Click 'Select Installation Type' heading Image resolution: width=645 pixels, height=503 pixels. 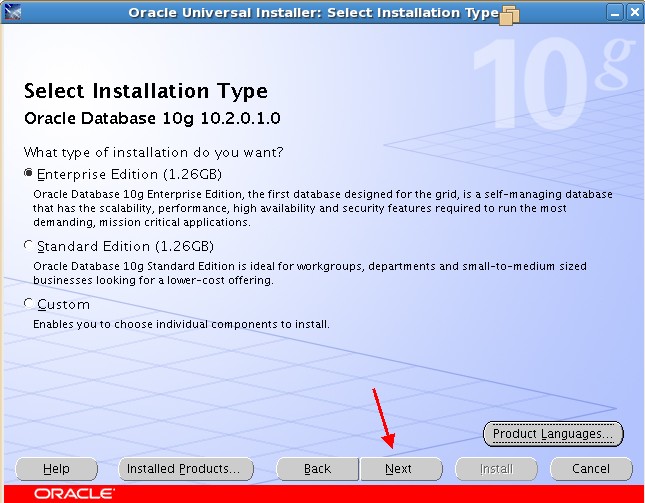pyautogui.click(x=146, y=91)
